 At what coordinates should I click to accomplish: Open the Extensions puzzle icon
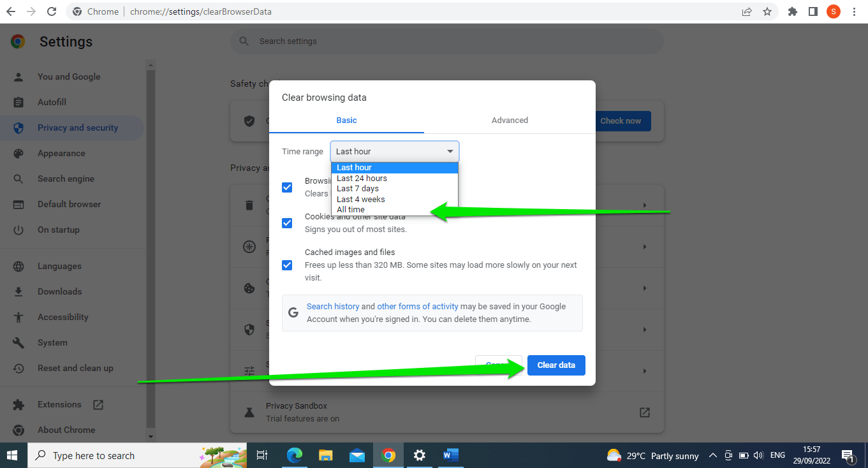(x=793, y=11)
